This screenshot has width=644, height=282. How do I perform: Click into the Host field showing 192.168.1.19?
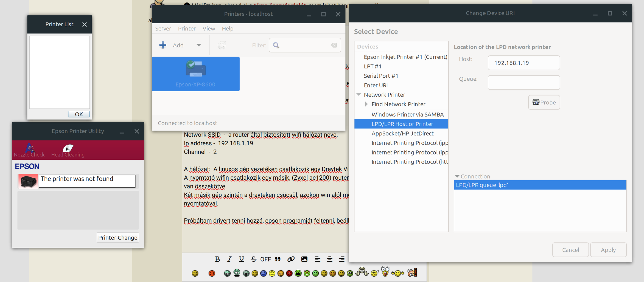[x=524, y=63]
